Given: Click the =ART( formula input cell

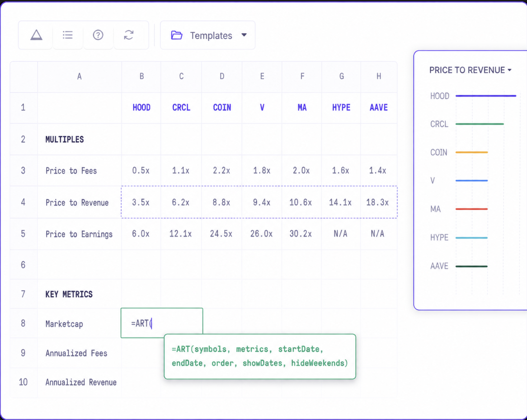Looking at the screenshot, I should tap(162, 323).
